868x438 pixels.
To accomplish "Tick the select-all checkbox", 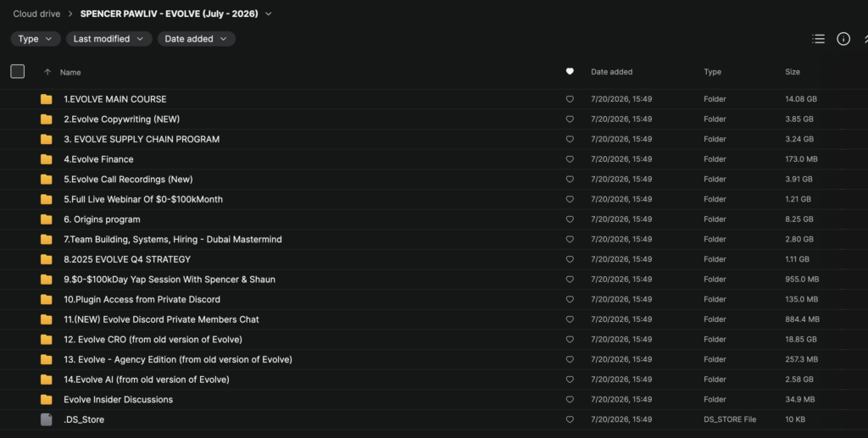I will tap(18, 71).
